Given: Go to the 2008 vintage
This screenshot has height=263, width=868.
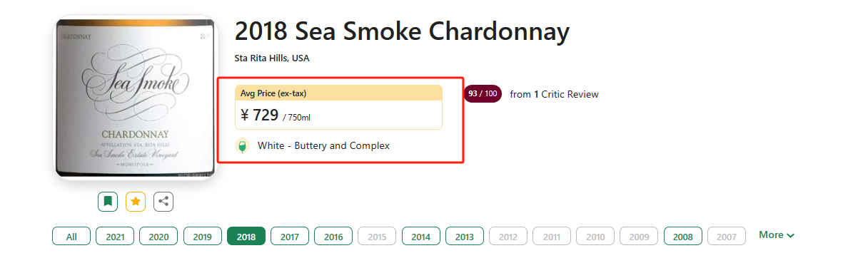Looking at the screenshot, I should tap(683, 237).
